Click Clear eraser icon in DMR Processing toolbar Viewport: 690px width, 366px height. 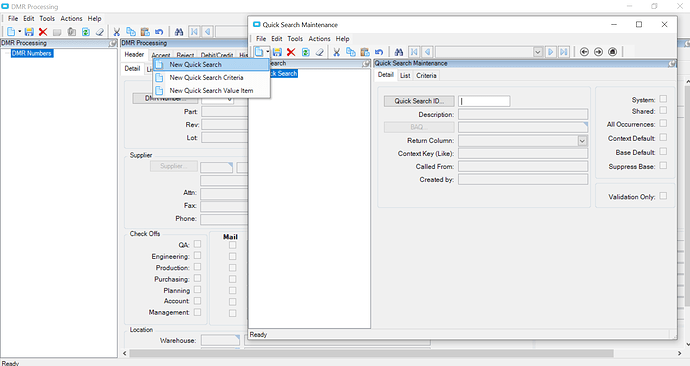coord(100,32)
